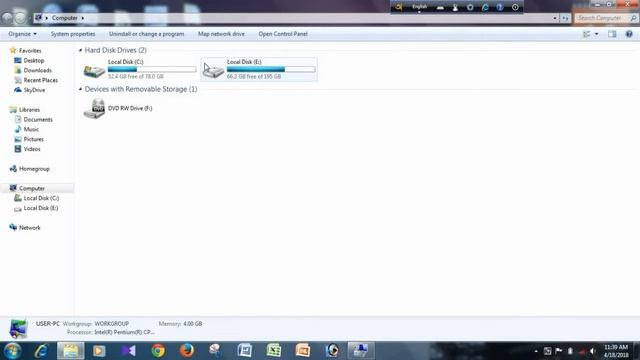640x360 pixels.
Task: Click Computer in the address bar
Action: [x=64, y=18]
